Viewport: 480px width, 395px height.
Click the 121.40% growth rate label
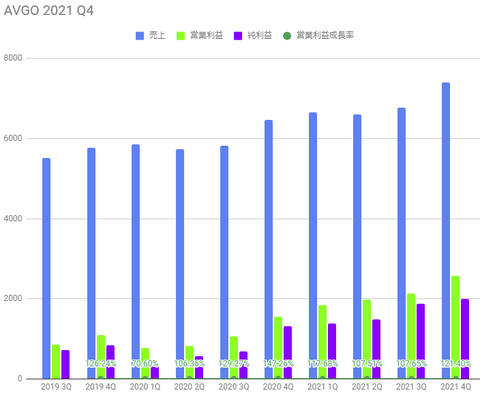click(456, 363)
